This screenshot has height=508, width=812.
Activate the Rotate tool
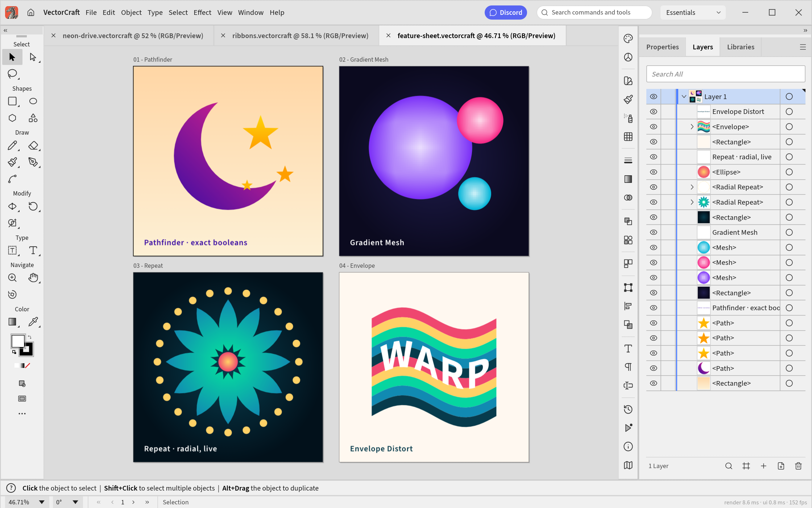click(x=33, y=206)
